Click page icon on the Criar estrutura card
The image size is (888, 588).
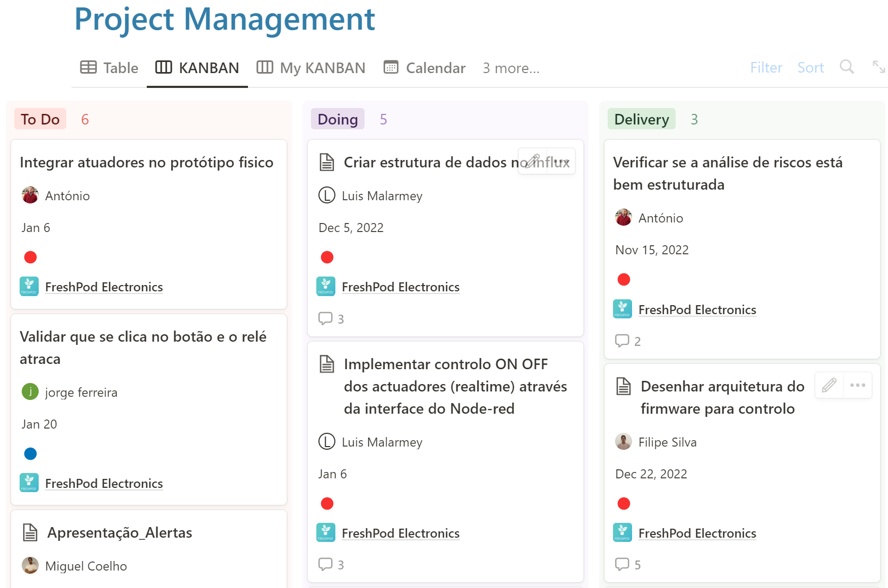(327, 162)
